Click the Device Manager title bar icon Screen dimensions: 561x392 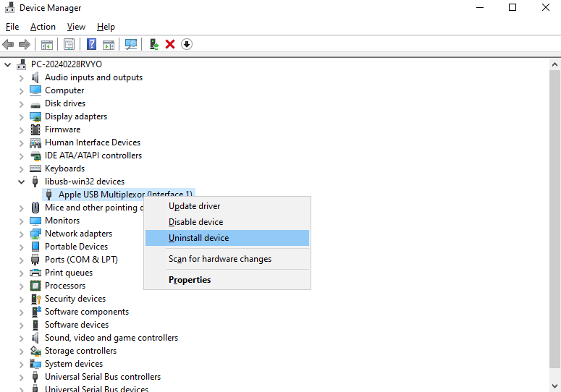[10, 8]
